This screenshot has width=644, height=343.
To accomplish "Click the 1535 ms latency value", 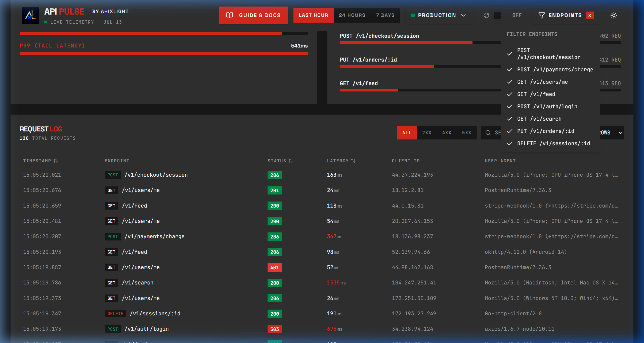I will click(x=336, y=283).
